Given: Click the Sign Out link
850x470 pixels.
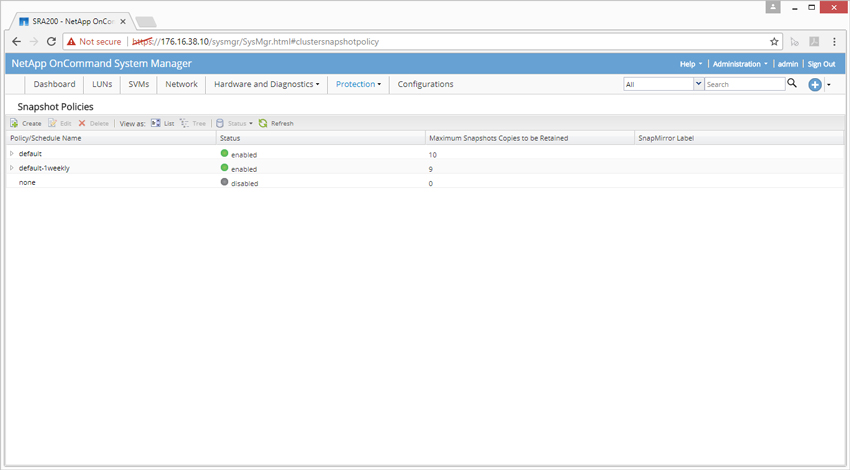Looking at the screenshot, I should coord(821,64).
